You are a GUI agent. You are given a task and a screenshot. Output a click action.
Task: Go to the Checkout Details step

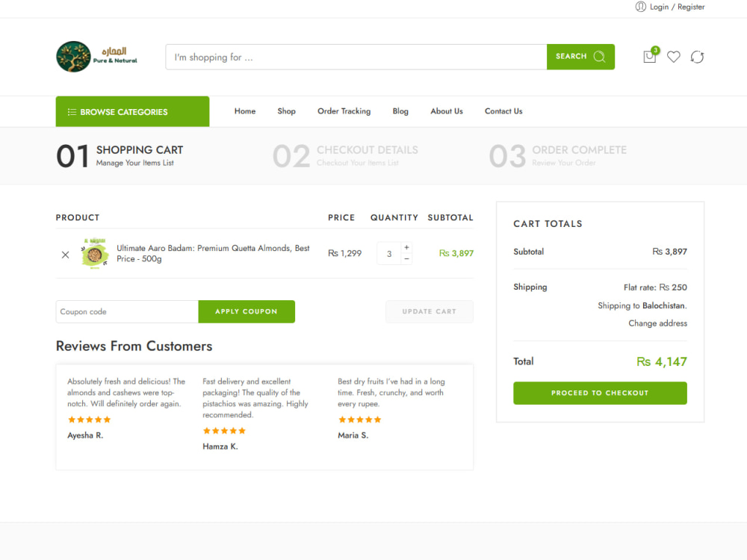(x=345, y=156)
